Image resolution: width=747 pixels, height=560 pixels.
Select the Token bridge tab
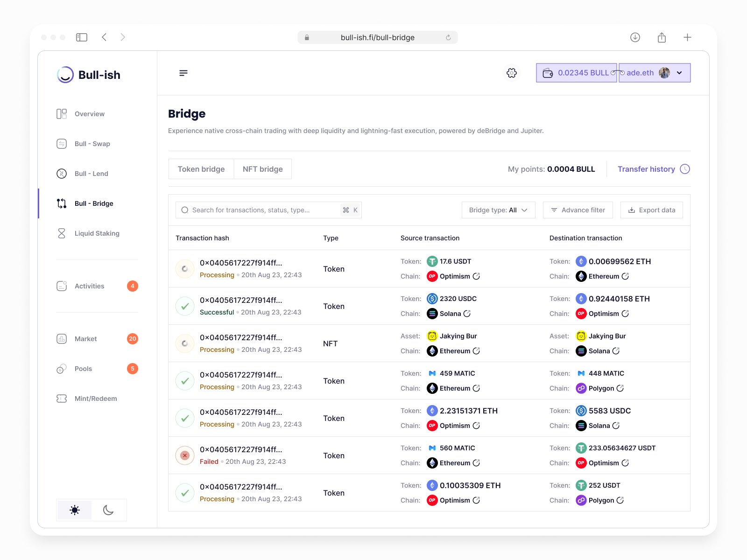click(x=201, y=169)
